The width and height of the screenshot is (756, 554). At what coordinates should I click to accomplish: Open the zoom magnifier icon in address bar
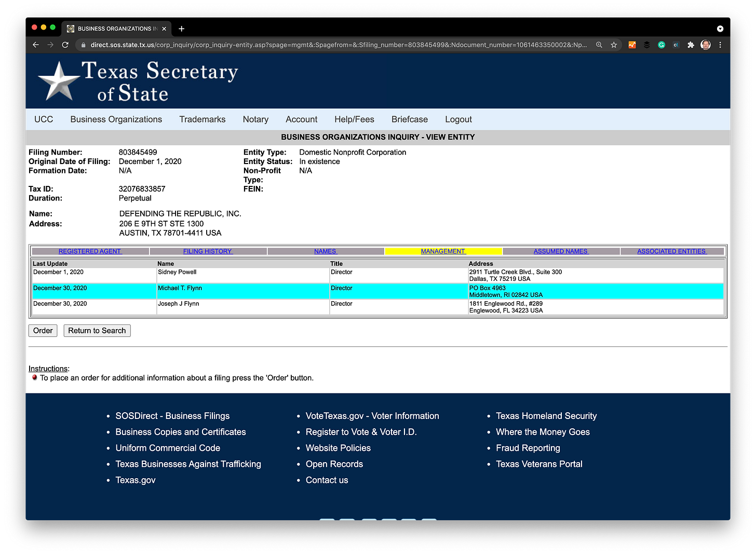[599, 45]
